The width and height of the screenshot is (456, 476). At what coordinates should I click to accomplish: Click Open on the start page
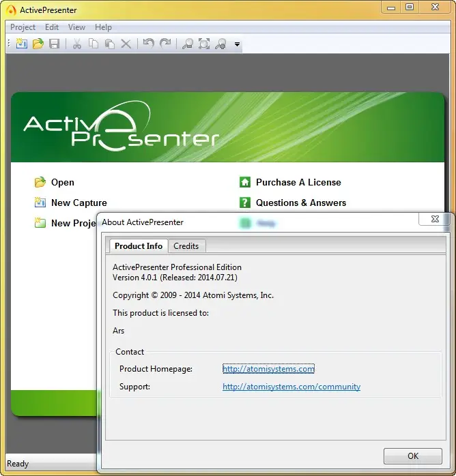[63, 183]
